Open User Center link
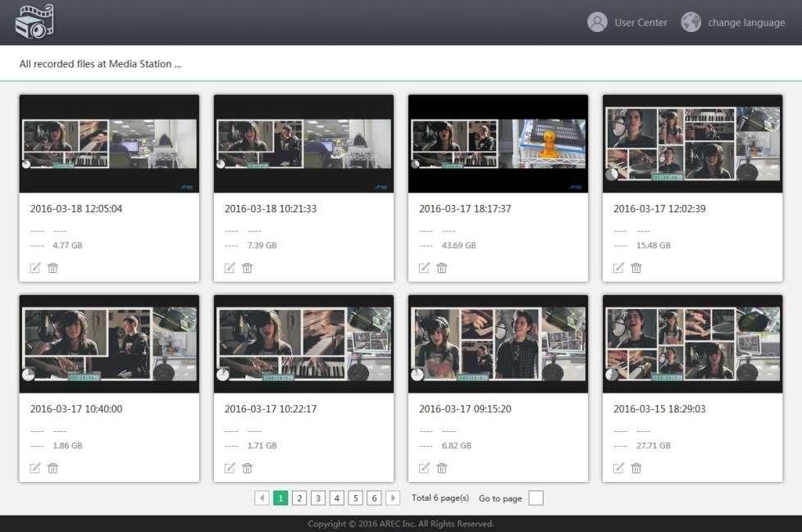This screenshot has height=532, width=802. (x=641, y=22)
